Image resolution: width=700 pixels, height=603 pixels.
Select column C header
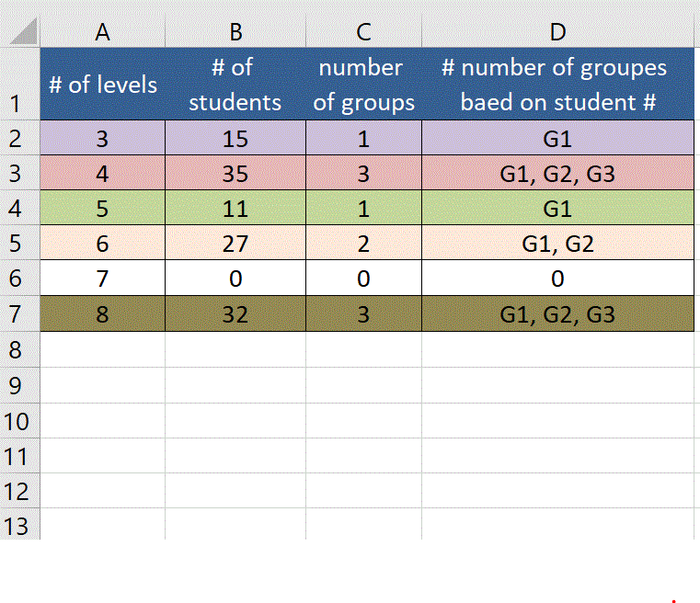pyautogui.click(x=364, y=31)
